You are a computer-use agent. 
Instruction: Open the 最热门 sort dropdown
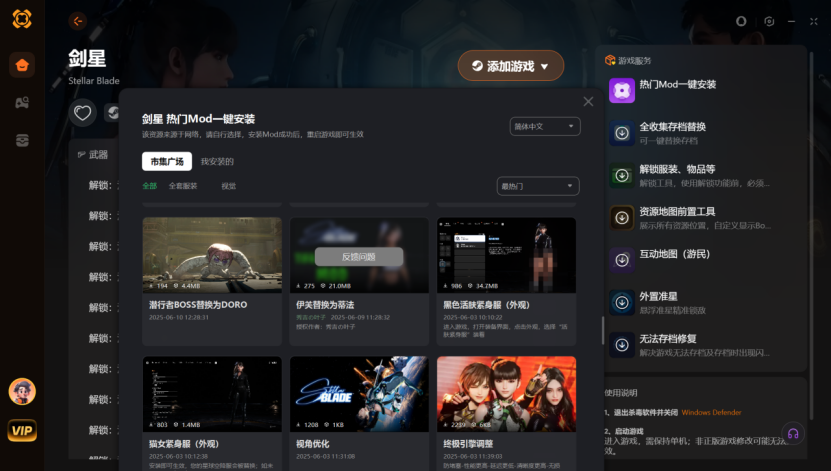[x=538, y=186]
